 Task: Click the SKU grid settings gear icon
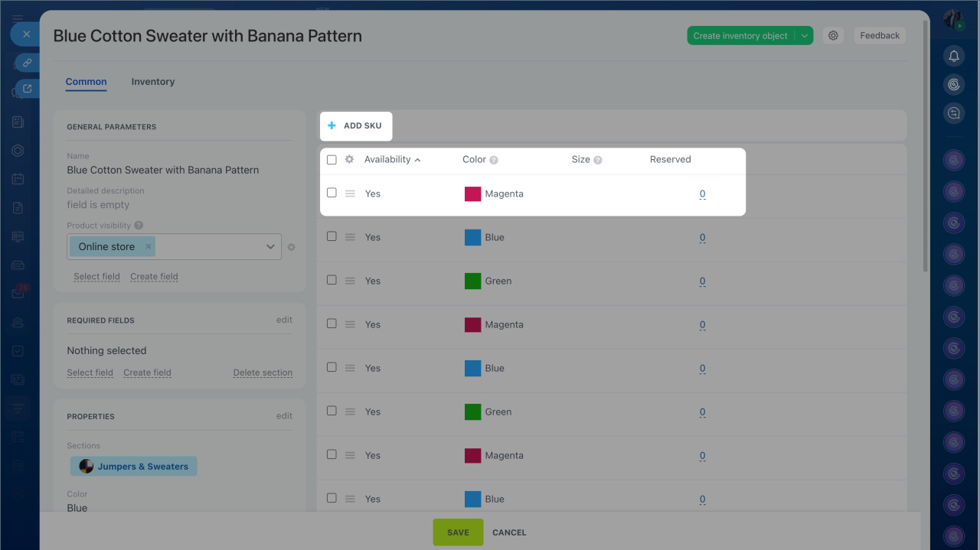[x=350, y=160]
